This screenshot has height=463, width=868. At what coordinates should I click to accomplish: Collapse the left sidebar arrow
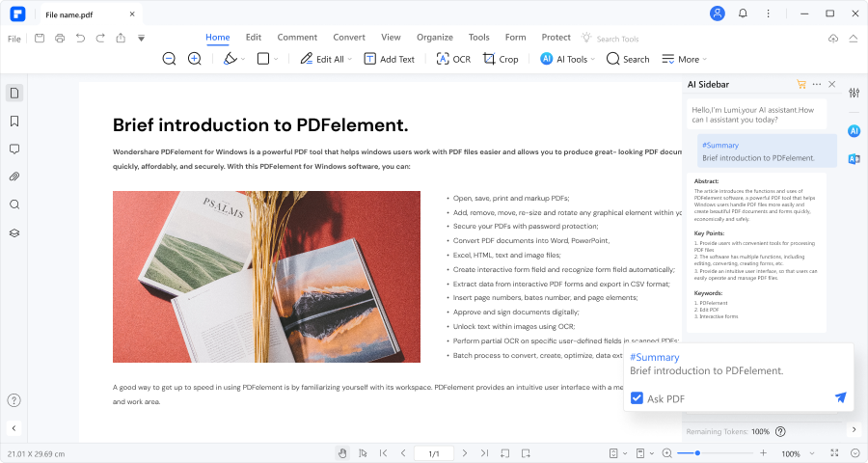point(14,427)
